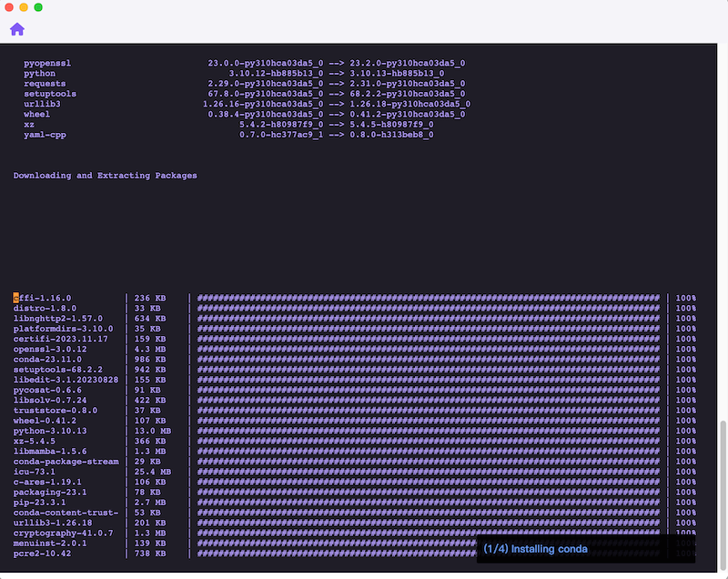Click the setuptools version upgrade line
Screen dimensions: 728x579
(x=244, y=94)
